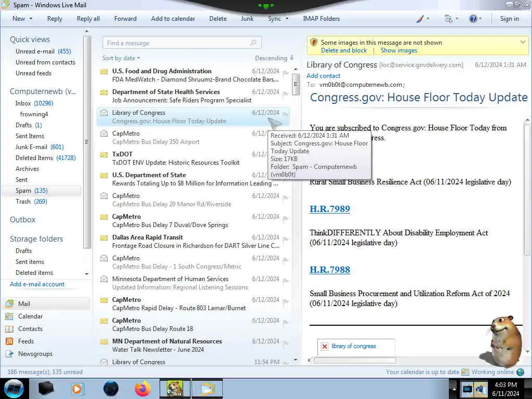Open the Feeds RSS icon
Viewport: 532px width, 399px height.
coord(9,341)
